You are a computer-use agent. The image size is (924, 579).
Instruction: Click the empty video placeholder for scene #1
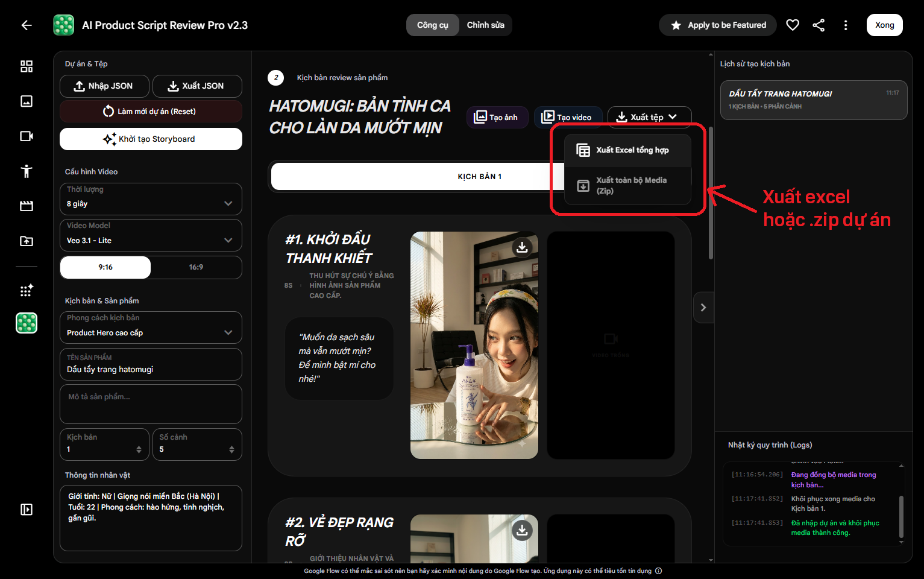click(x=611, y=345)
